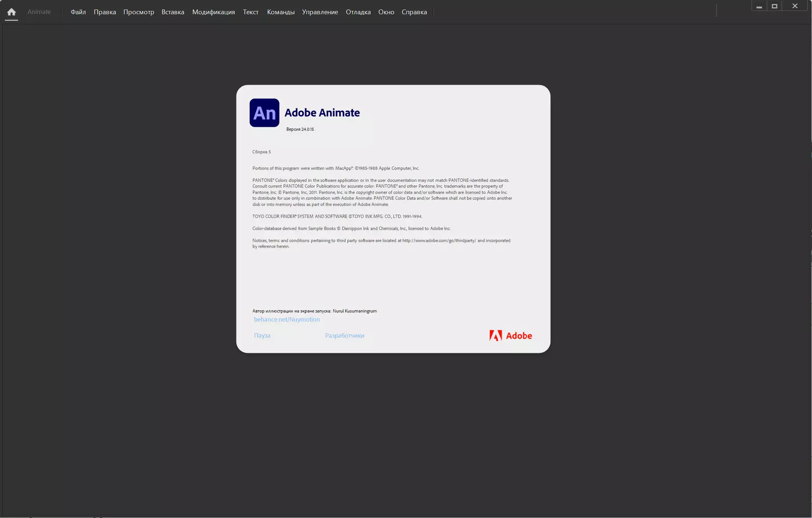Image resolution: width=812 pixels, height=518 pixels.
Task: Click the Пауза link
Action: pos(262,336)
